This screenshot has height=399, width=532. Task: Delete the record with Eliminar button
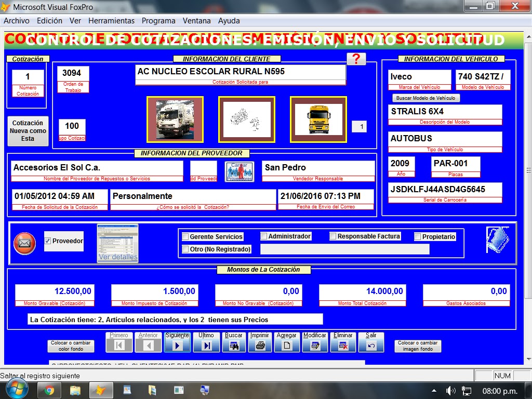(343, 342)
